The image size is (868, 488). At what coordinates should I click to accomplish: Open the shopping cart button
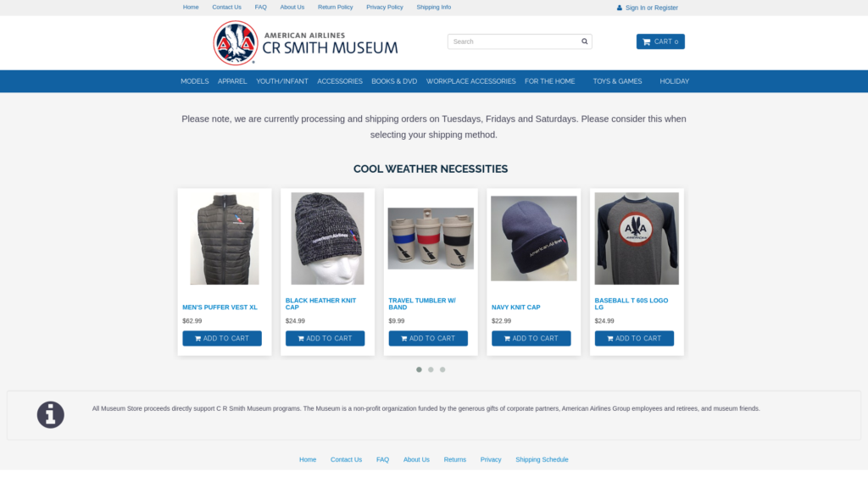coord(660,42)
